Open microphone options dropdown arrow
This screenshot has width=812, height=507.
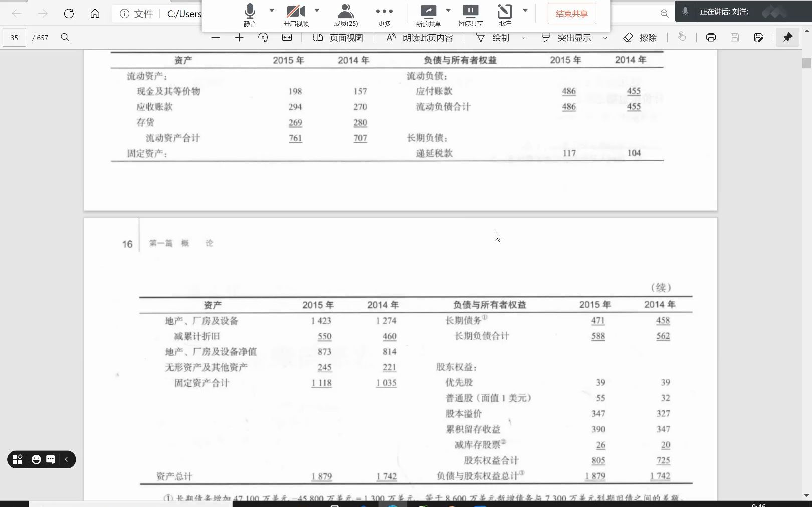(272, 10)
